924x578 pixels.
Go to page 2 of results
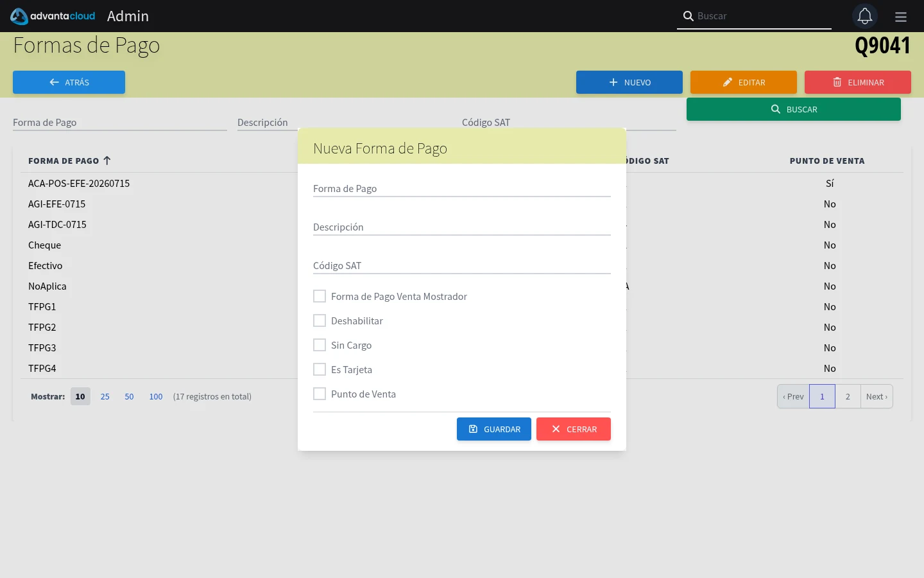tap(848, 396)
